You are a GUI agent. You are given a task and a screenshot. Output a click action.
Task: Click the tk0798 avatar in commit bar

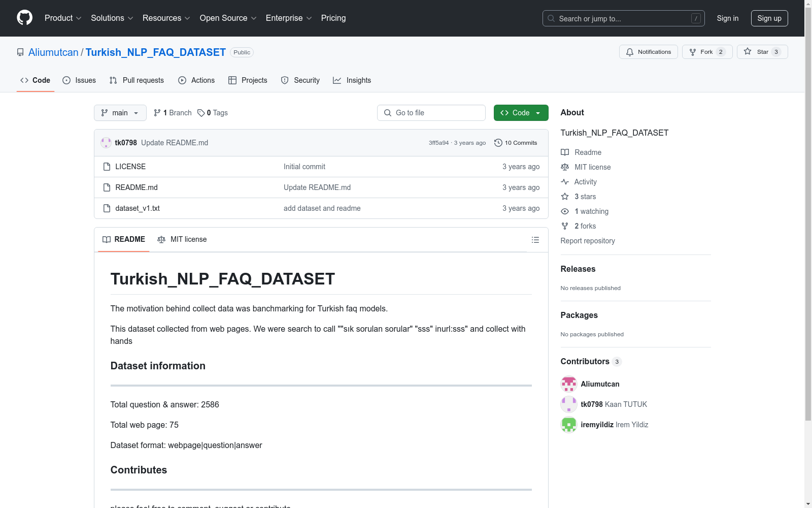(106, 143)
